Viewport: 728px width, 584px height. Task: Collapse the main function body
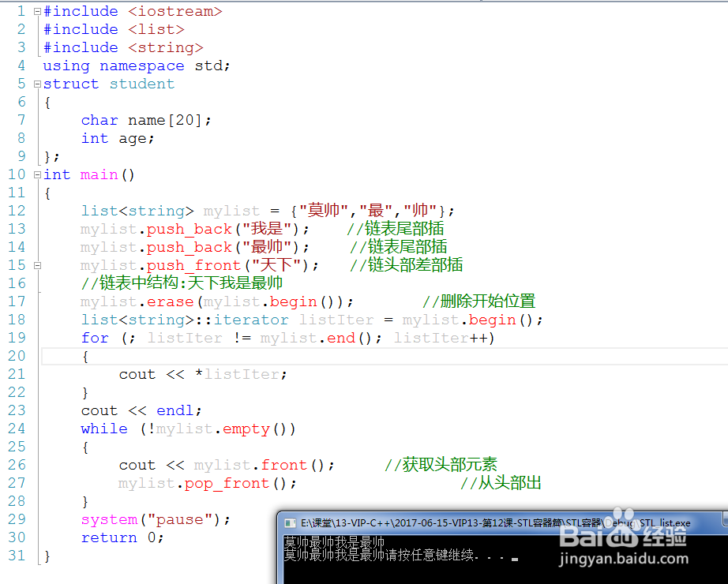[36, 174]
